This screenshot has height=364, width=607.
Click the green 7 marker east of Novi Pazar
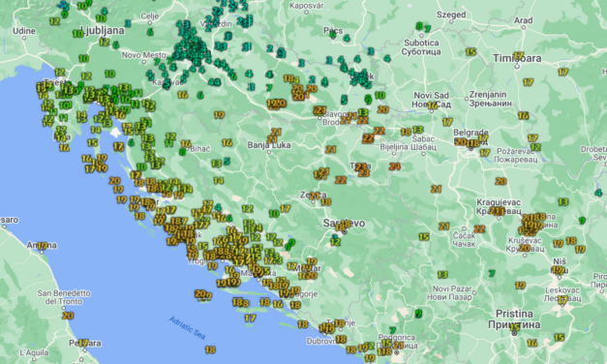coord(492,273)
